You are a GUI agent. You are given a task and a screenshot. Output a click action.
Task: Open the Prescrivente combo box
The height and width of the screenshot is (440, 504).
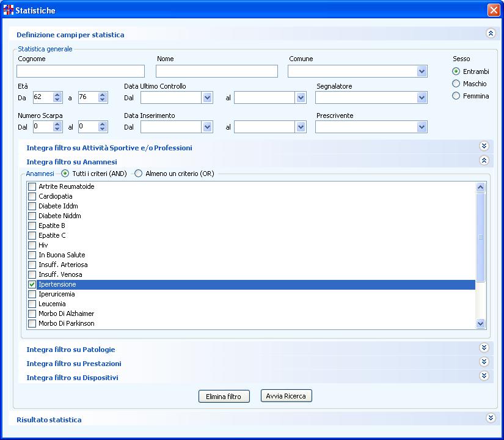point(422,127)
